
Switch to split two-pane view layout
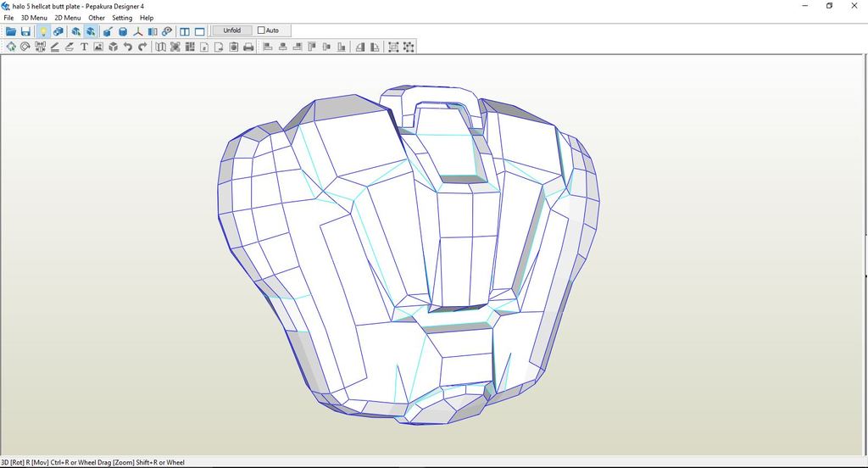click(185, 31)
